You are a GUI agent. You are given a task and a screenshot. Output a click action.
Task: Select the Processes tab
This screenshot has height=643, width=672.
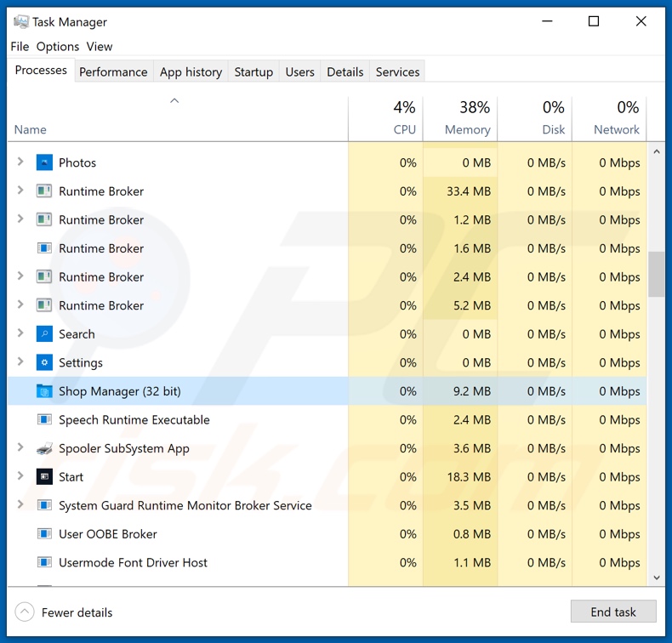point(41,71)
